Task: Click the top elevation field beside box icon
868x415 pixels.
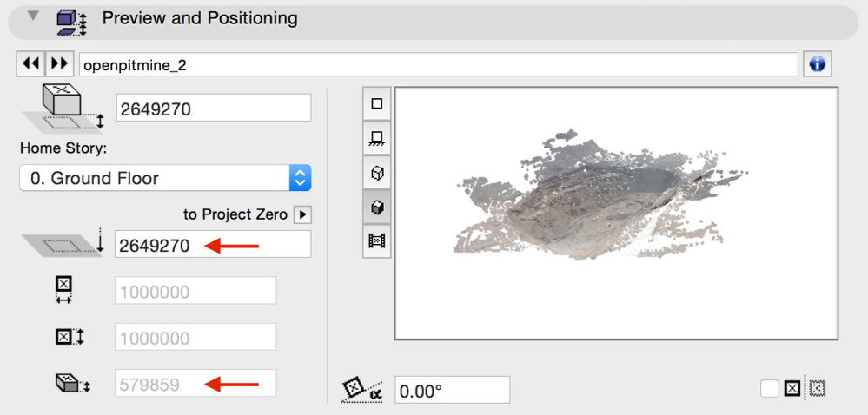Action: 213,109
